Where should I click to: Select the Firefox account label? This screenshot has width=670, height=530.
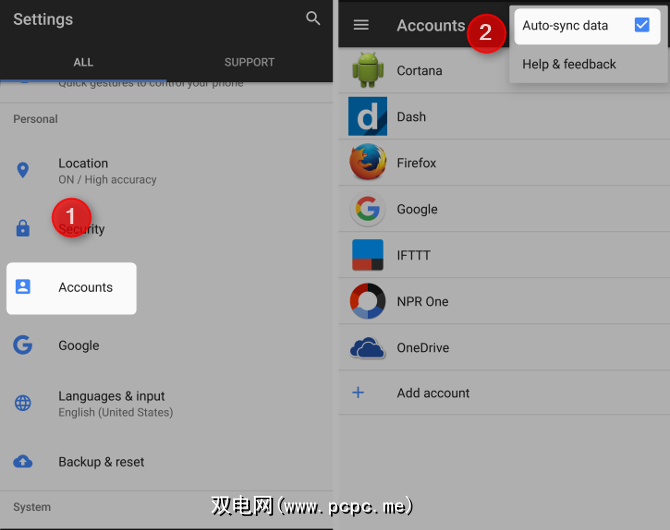click(x=416, y=163)
